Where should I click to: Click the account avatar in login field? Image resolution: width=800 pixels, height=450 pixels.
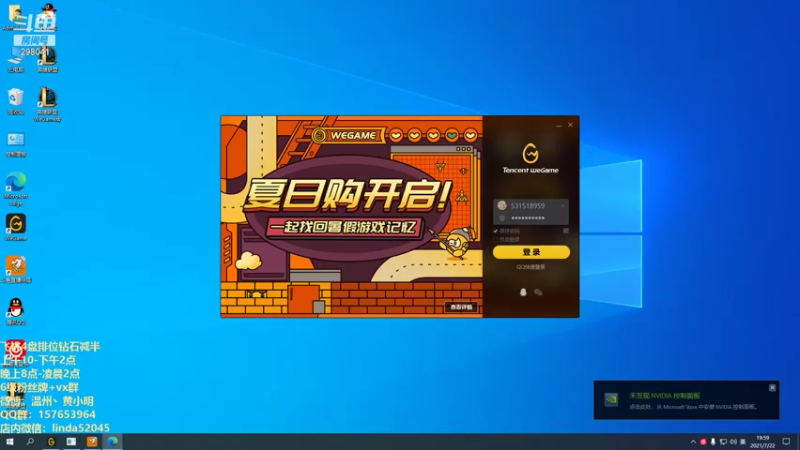click(x=502, y=206)
